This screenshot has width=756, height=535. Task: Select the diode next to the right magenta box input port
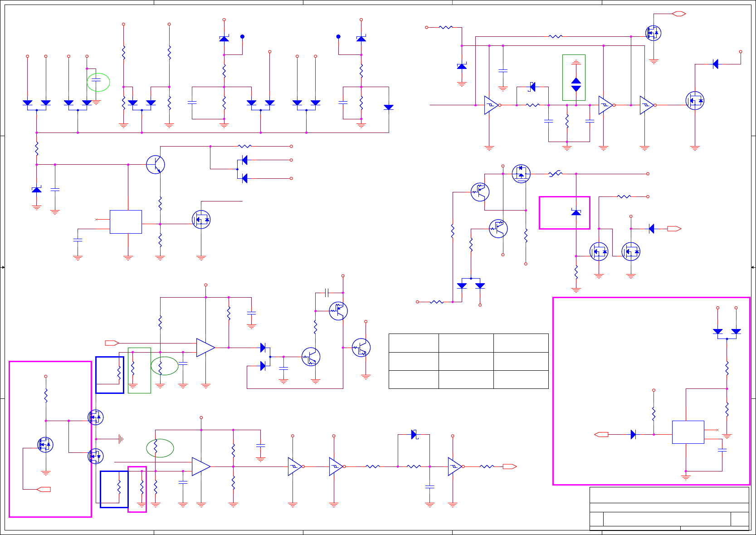tap(633, 434)
